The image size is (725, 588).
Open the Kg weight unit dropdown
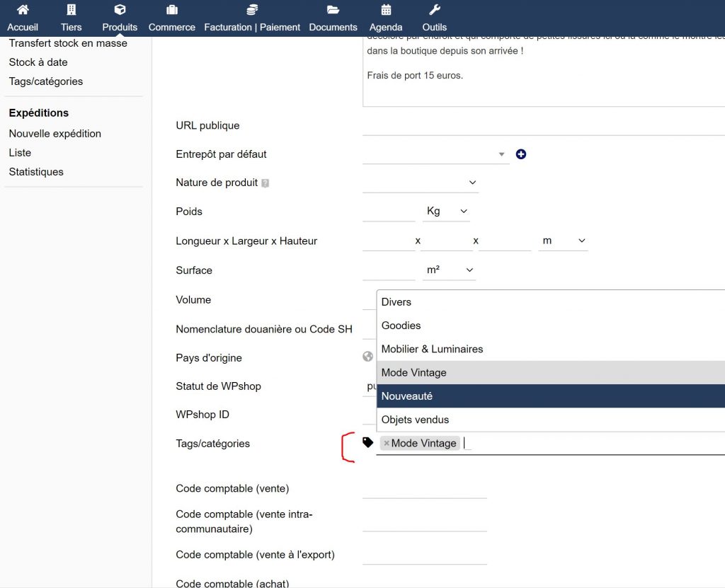(x=464, y=212)
